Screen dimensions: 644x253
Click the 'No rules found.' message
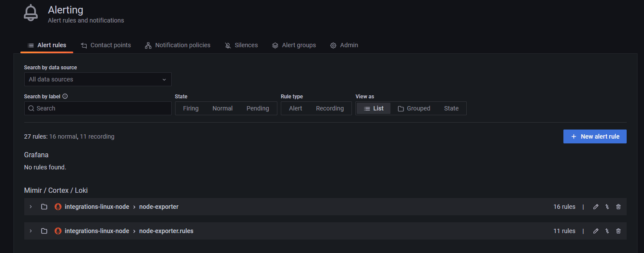pos(45,167)
